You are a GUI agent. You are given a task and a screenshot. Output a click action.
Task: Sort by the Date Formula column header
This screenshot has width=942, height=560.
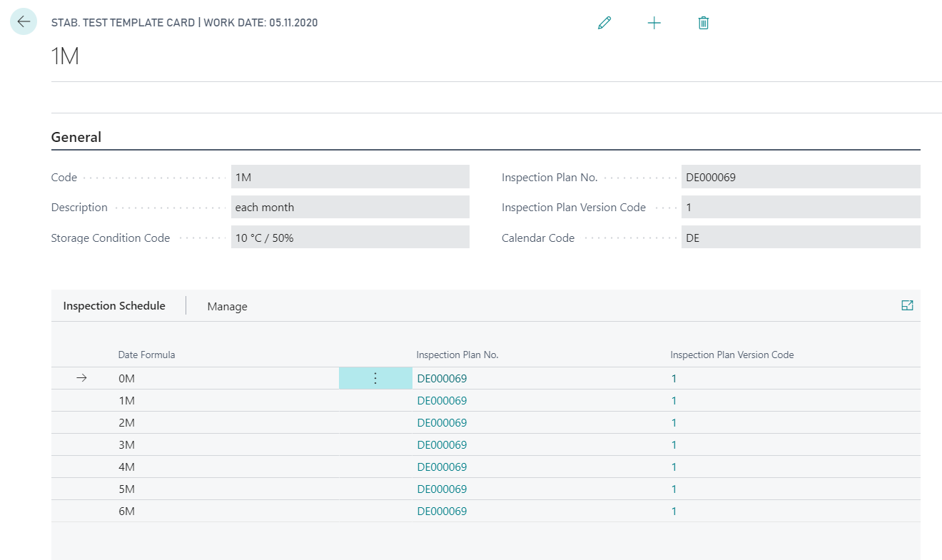coord(146,355)
